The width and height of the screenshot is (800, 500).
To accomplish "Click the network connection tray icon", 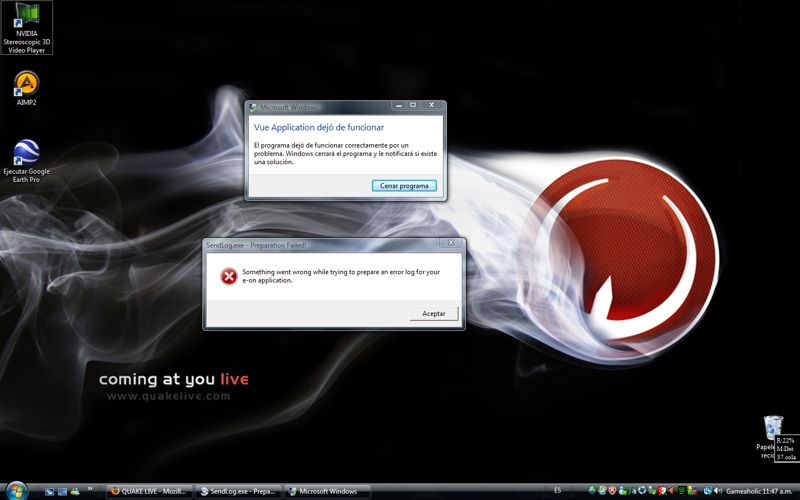I will pyautogui.click(x=708, y=491).
